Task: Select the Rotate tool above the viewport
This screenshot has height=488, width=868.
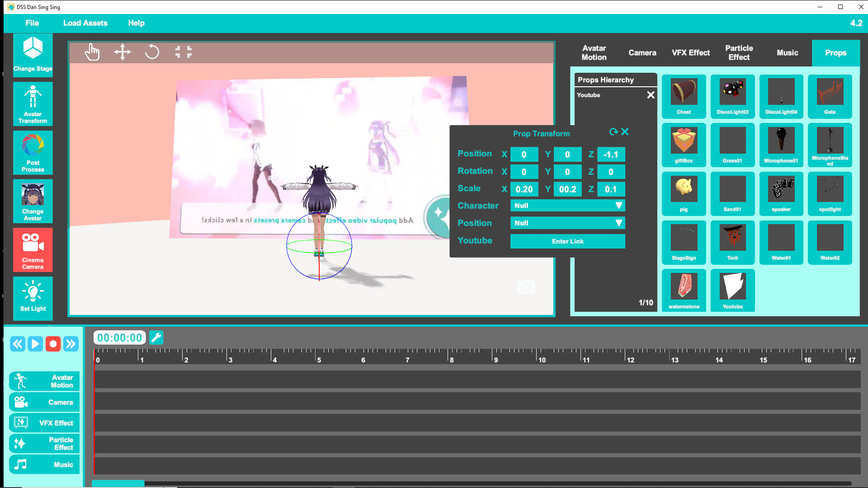Action: click(x=152, y=52)
